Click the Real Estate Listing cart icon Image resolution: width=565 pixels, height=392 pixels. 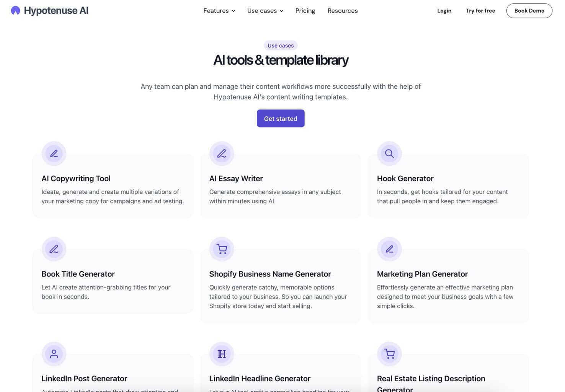tap(389, 354)
